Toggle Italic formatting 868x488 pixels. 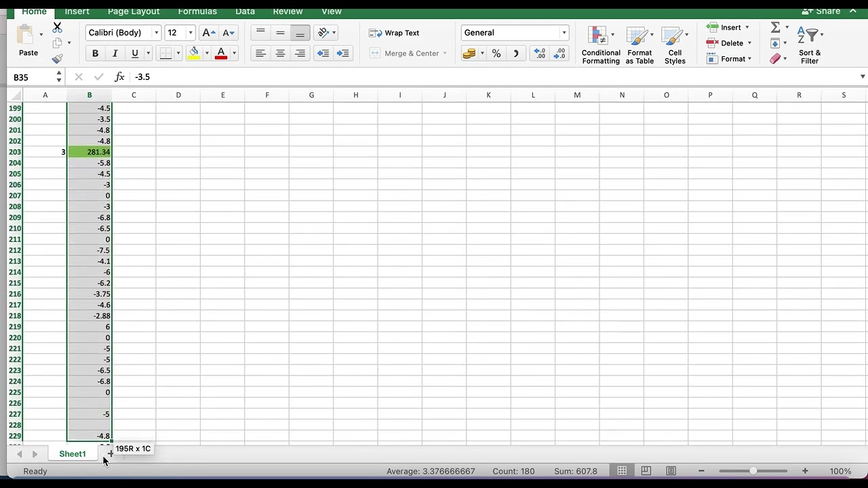[x=115, y=54]
